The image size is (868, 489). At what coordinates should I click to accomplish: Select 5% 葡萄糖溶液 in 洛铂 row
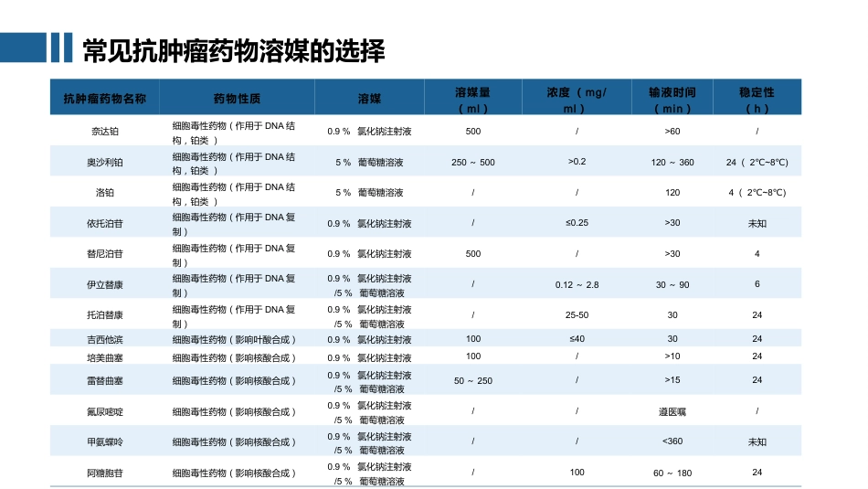(x=369, y=192)
